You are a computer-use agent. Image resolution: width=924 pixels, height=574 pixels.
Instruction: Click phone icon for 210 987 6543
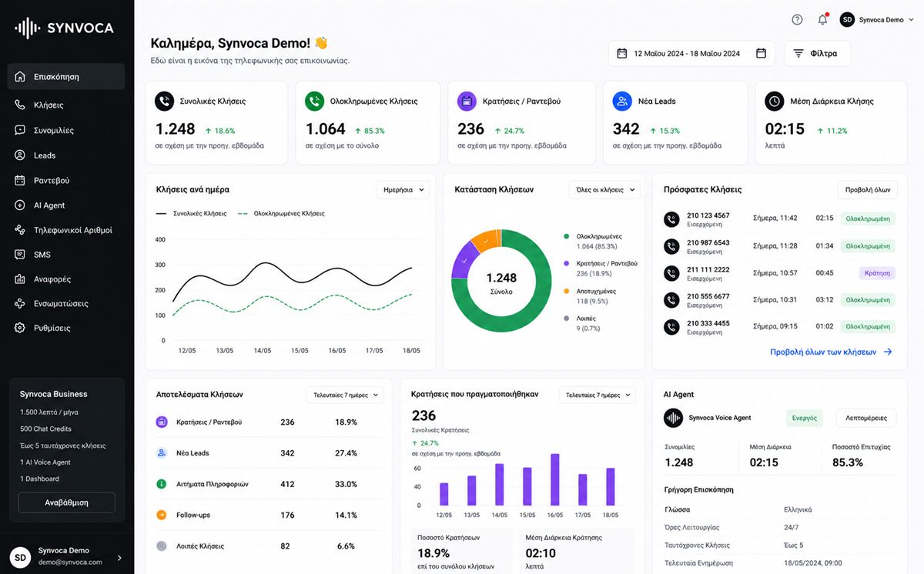(671, 246)
